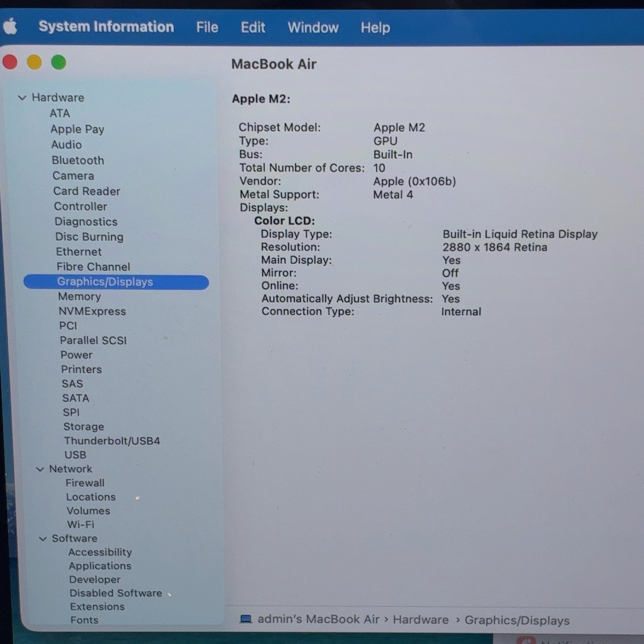Image resolution: width=644 pixels, height=644 pixels.
Task: Select Memory in the sidebar
Action: [x=79, y=297]
